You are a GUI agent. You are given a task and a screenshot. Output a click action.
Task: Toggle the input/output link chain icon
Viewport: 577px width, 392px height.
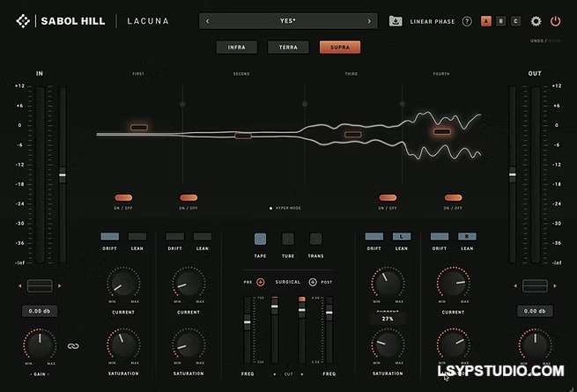click(73, 346)
